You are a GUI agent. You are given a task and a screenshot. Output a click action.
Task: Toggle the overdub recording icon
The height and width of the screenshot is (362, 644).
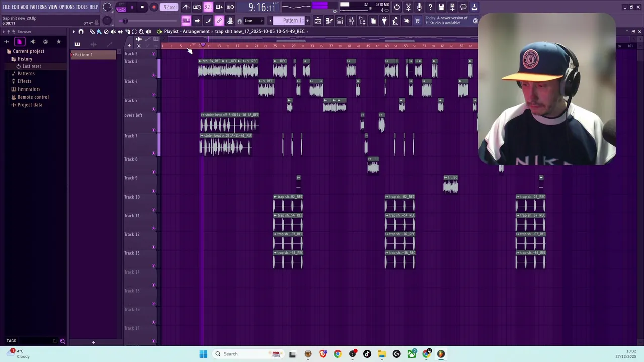219,7
